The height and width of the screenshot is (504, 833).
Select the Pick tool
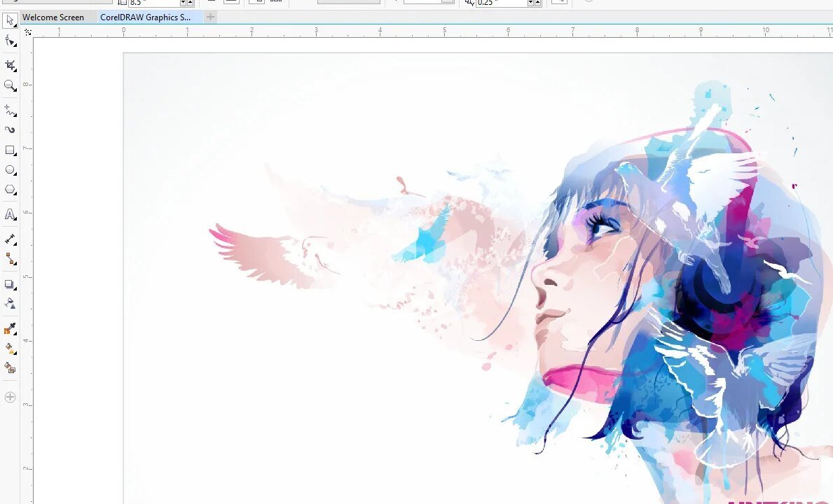(x=10, y=20)
